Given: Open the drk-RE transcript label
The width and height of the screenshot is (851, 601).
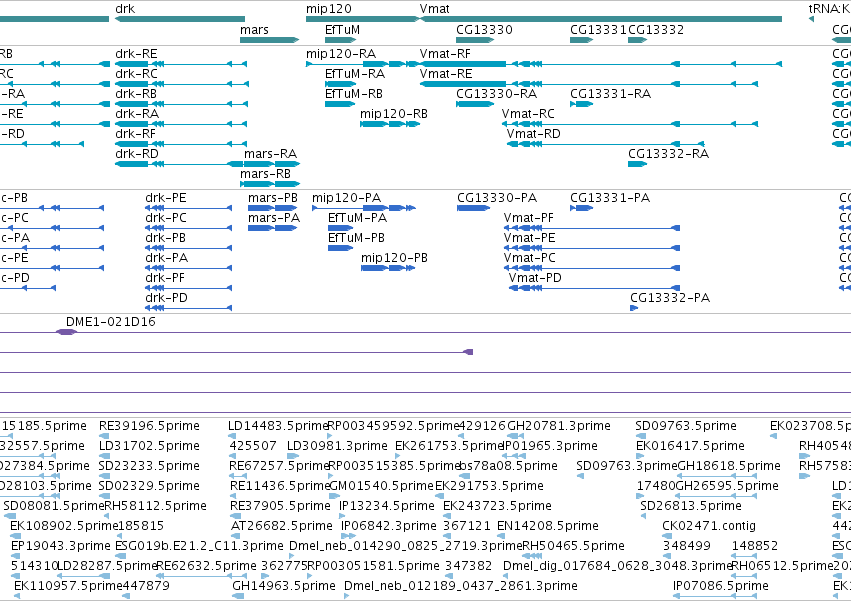Looking at the screenshot, I should (136, 54).
